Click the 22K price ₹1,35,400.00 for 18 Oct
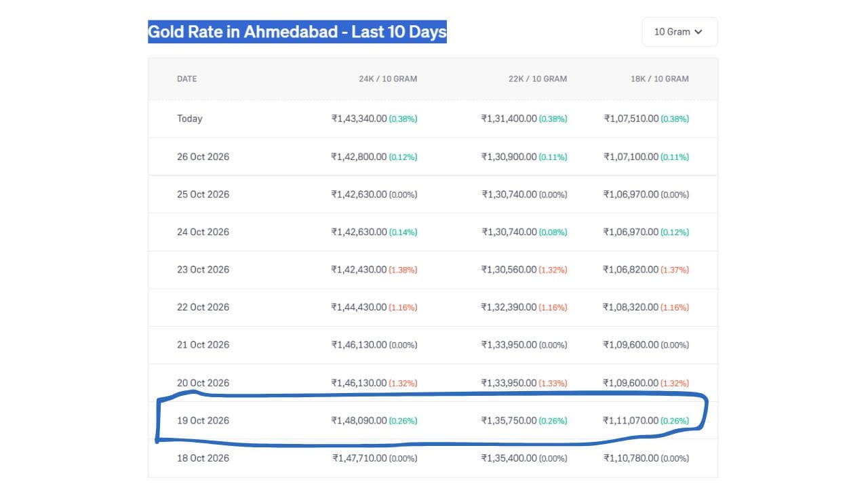The width and height of the screenshot is (868, 488). [509, 458]
